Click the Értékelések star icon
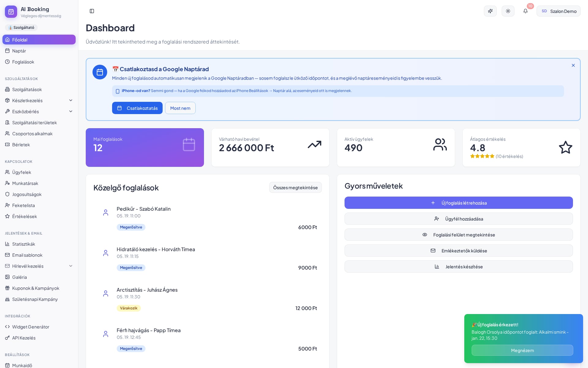This screenshot has width=588, height=368. tap(7, 216)
